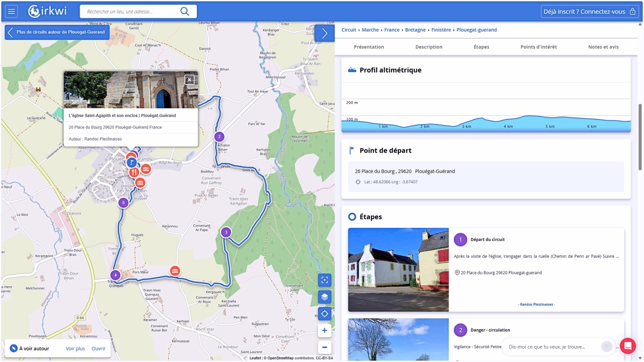The height and width of the screenshot is (362, 644).
Task: Click 'Déjà inscrit ? Connectez-vous' button
Action: pos(590,11)
